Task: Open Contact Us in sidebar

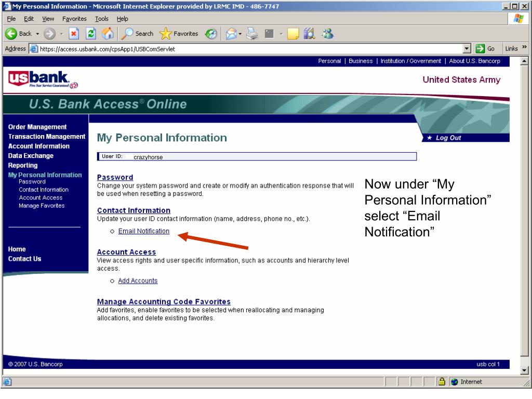Action: [25, 259]
